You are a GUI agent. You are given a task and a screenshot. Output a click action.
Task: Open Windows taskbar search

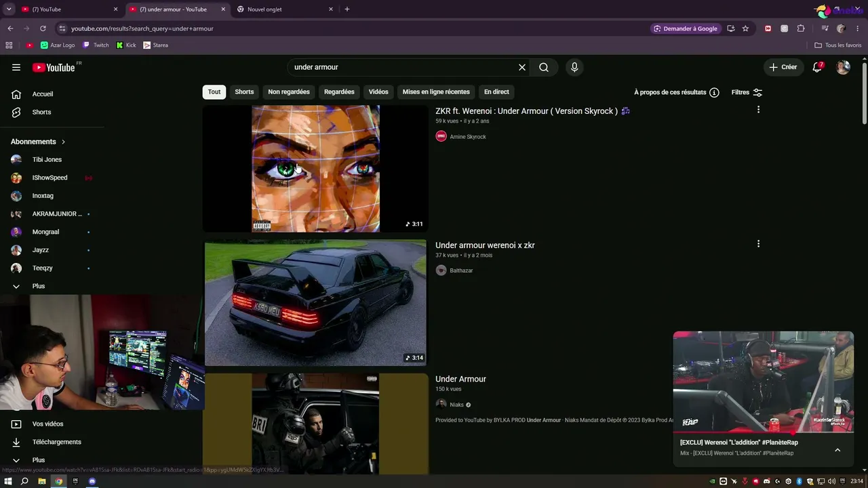point(24,481)
